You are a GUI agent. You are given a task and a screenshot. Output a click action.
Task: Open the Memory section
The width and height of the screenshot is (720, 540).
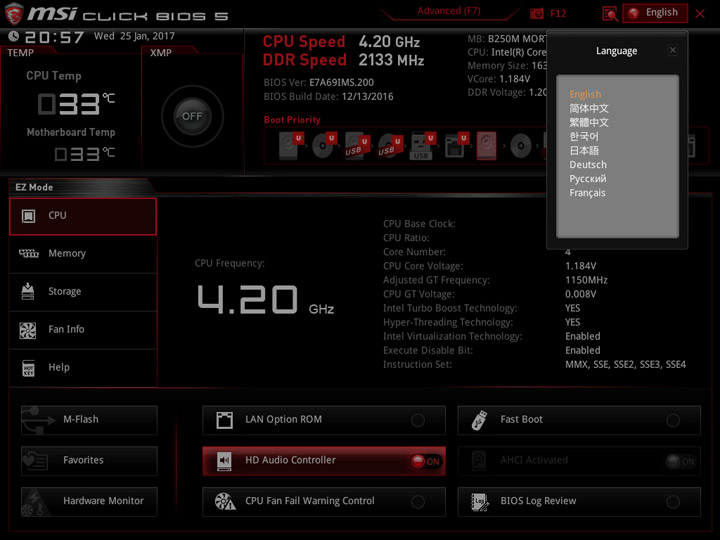[x=83, y=254]
